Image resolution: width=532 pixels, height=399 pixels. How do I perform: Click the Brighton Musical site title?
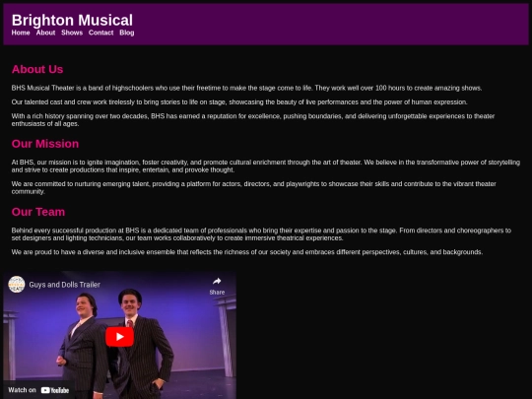[72, 20]
